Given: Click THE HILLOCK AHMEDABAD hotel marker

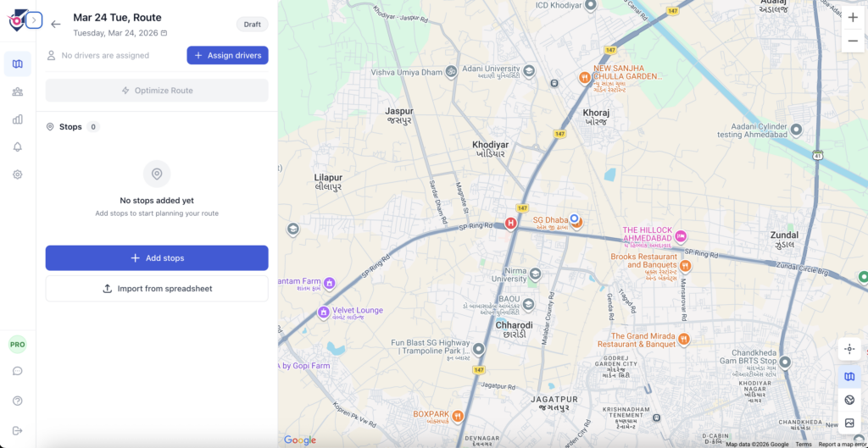Looking at the screenshot, I should (682, 236).
